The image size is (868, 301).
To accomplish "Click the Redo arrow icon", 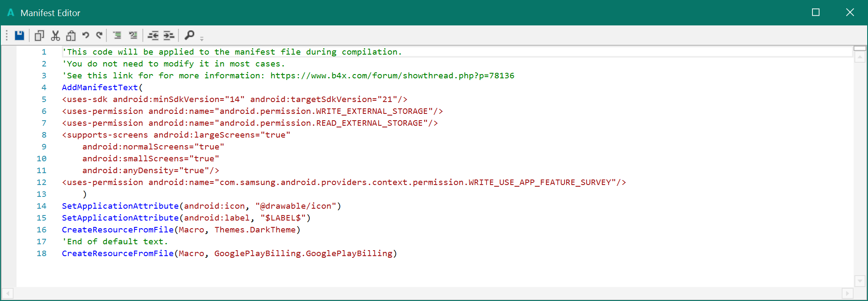I will tap(100, 36).
